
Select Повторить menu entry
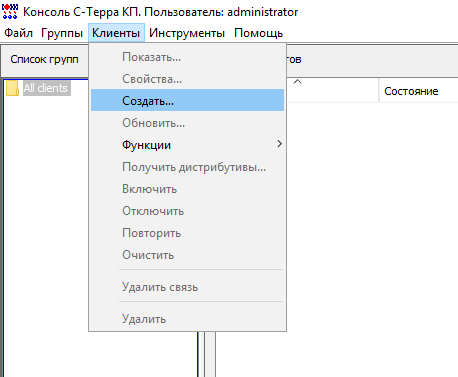tap(187, 233)
